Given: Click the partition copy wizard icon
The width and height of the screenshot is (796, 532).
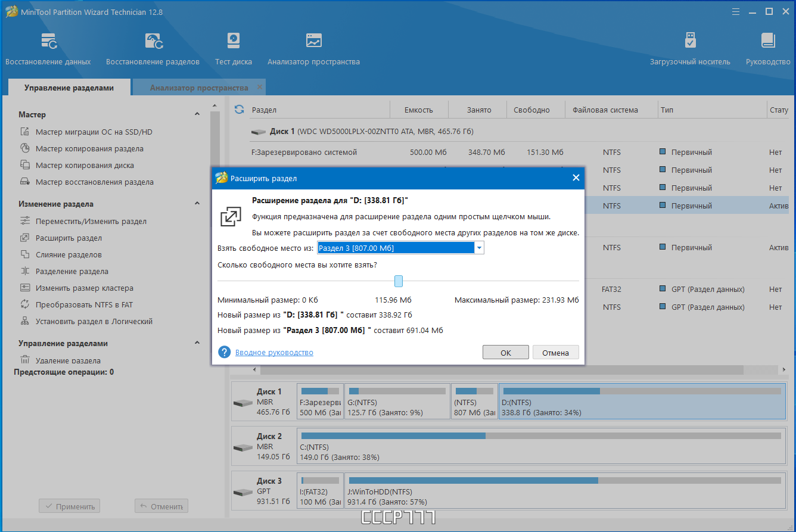Looking at the screenshot, I should point(25,148).
